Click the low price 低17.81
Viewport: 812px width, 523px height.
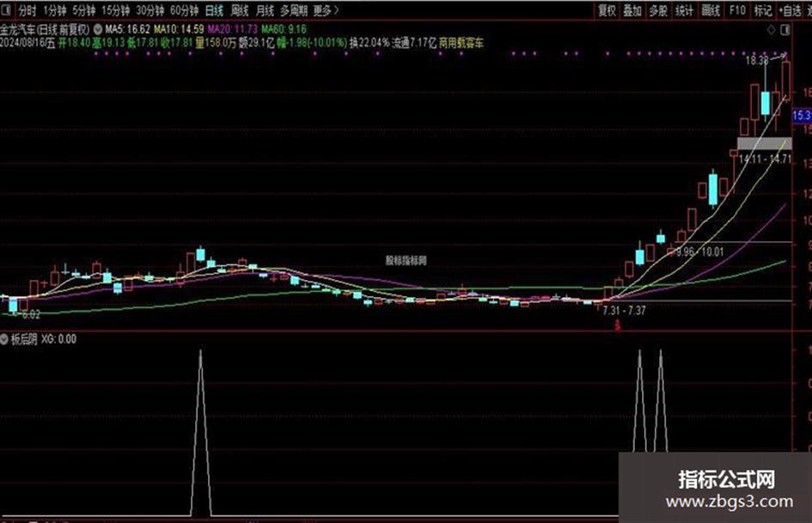pyautogui.click(x=143, y=43)
